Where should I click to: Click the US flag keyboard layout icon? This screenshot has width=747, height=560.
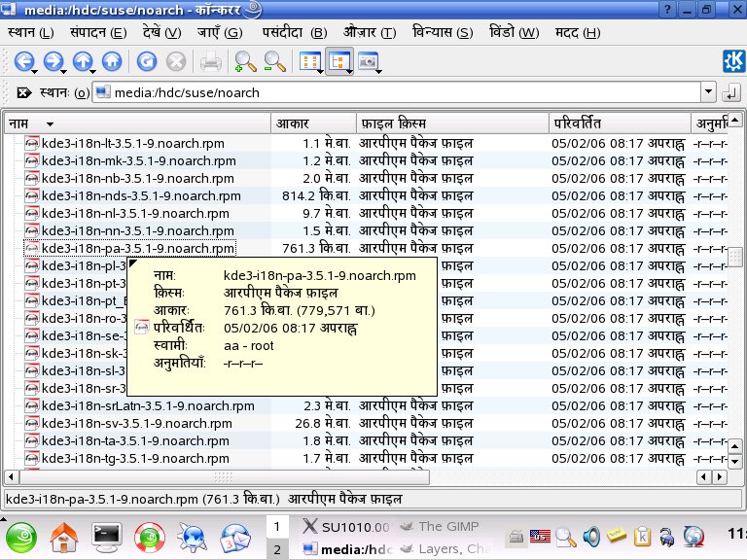[540, 537]
